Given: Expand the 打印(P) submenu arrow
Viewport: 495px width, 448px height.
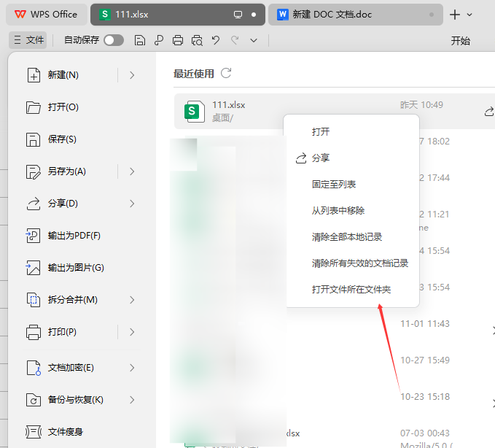Looking at the screenshot, I should click(x=132, y=332).
